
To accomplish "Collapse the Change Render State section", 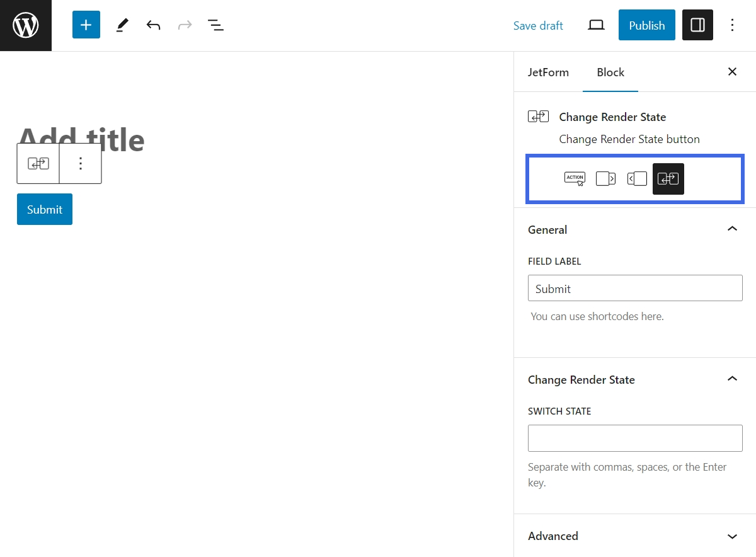I will click(x=732, y=379).
